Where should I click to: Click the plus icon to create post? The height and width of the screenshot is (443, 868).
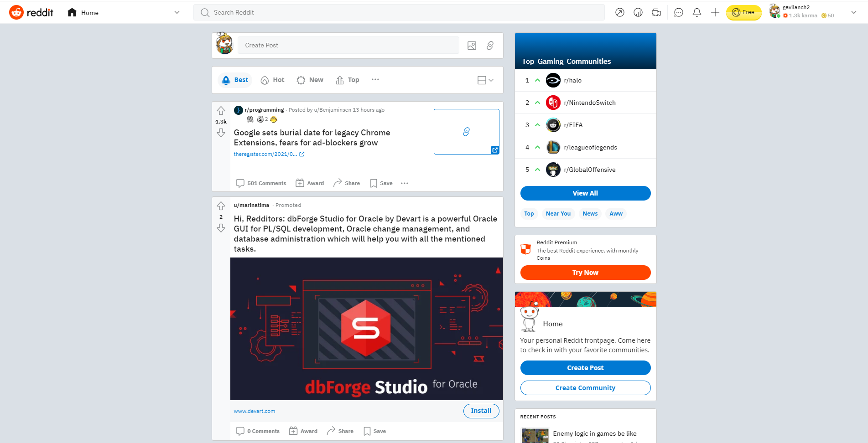click(x=715, y=13)
